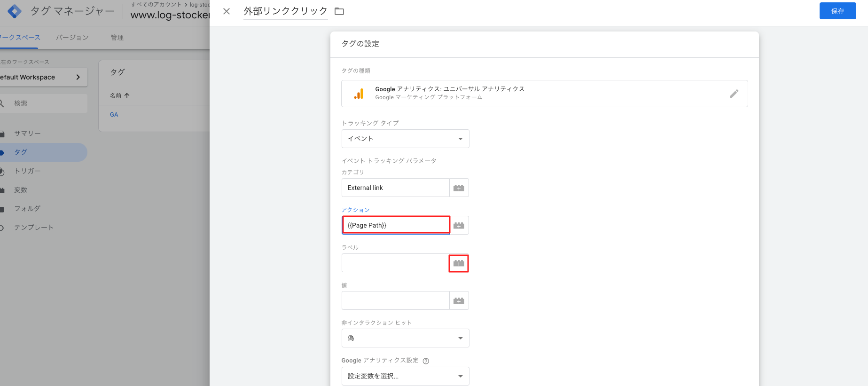
Task: Expand the Default Workspace selector
Action: [x=43, y=77]
